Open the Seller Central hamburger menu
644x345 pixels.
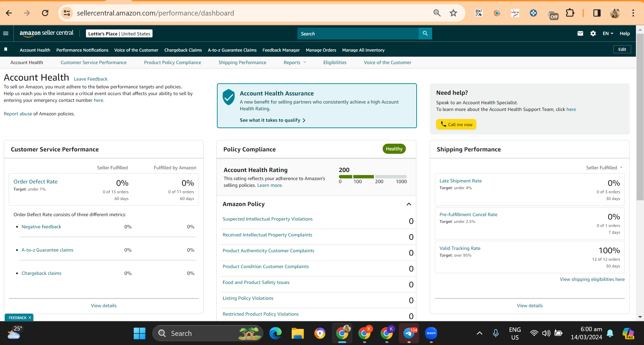6,33
